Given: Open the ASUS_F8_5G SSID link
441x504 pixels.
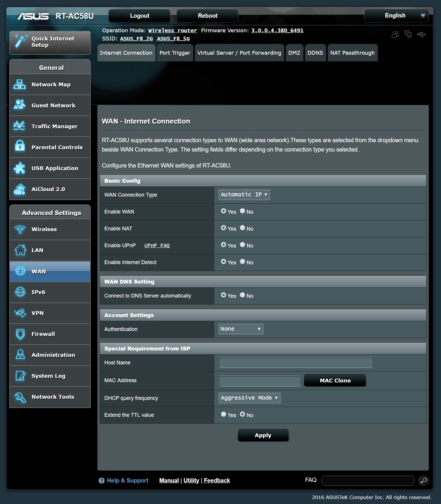Looking at the screenshot, I should [x=173, y=39].
